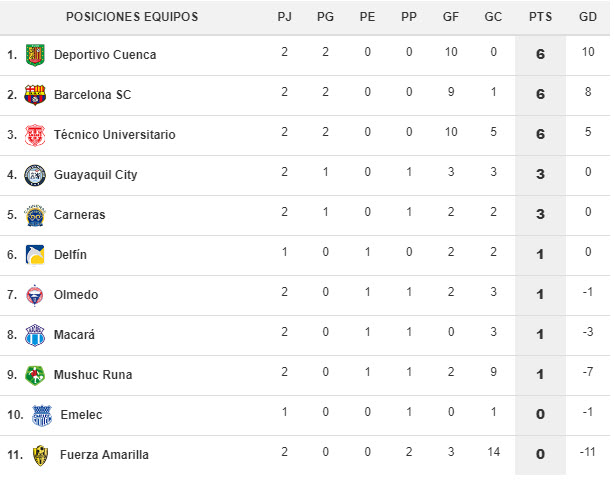The image size is (614, 480).
Task: Open the Deportivo Cuenca team name
Action: click(x=105, y=55)
